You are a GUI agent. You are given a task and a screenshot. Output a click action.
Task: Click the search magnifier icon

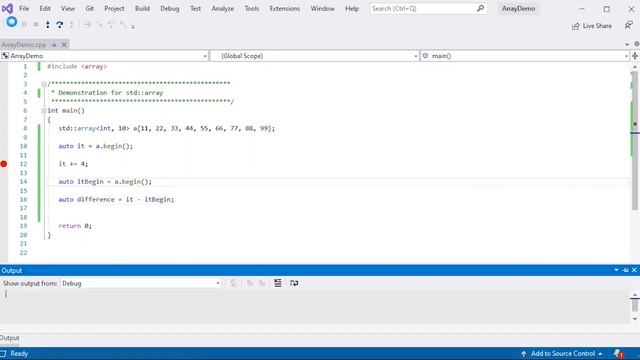[480, 8]
